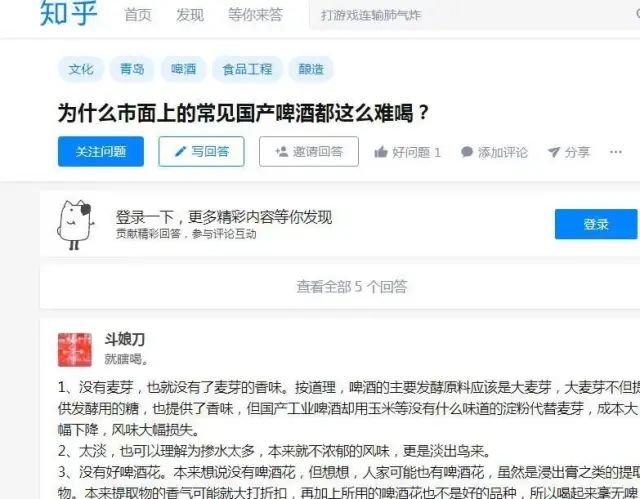
Task: Focus the search box 打游戏连输肺气炸
Action: [x=473, y=15]
